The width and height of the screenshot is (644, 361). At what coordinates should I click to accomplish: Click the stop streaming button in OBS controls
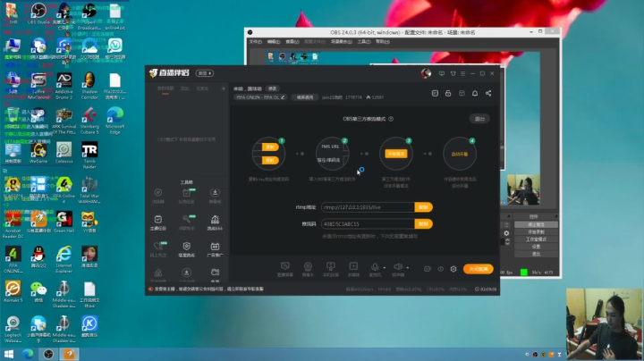[536, 225]
